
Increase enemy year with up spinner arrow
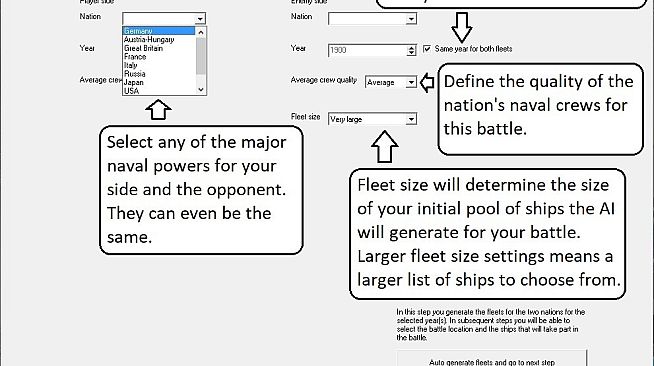(x=412, y=48)
